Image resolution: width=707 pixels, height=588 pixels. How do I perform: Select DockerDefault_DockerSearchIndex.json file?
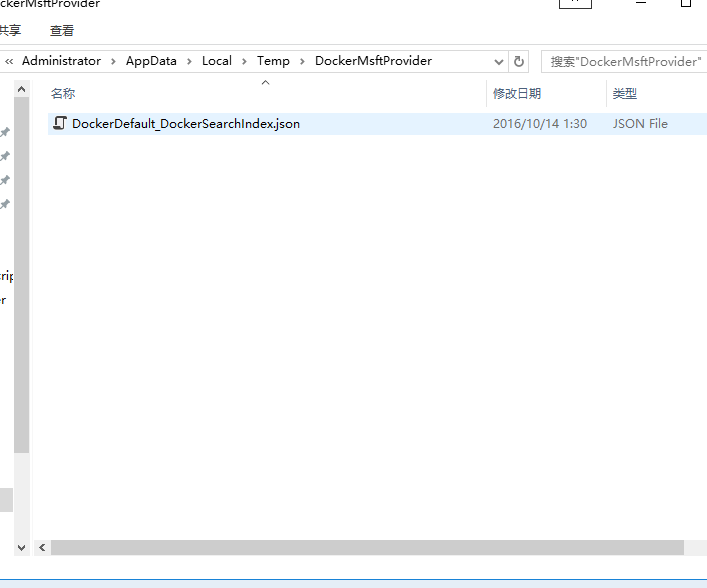(186, 124)
